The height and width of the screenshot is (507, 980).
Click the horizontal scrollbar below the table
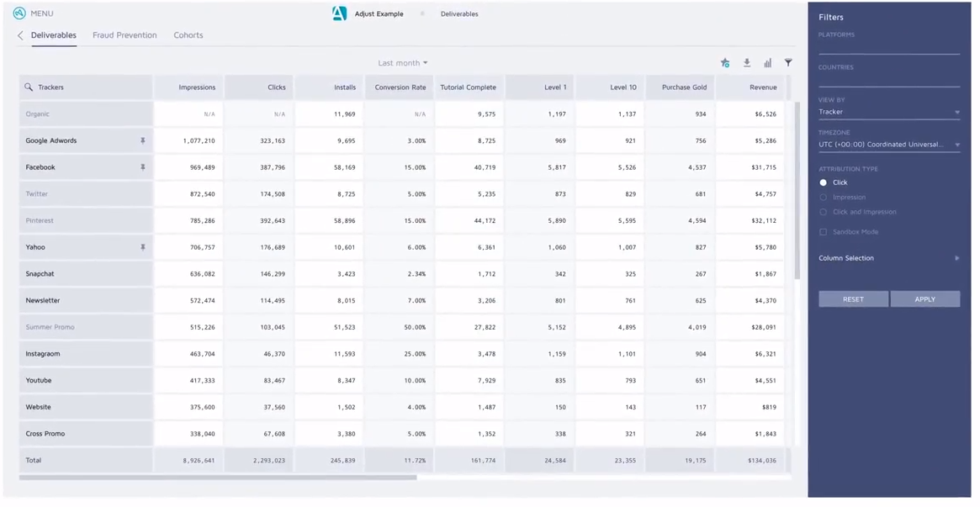click(218, 478)
